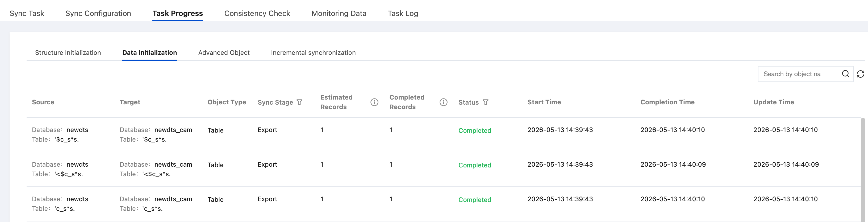This screenshot has width=868, height=222.
Task: Click the Object Type column header
Action: click(227, 102)
